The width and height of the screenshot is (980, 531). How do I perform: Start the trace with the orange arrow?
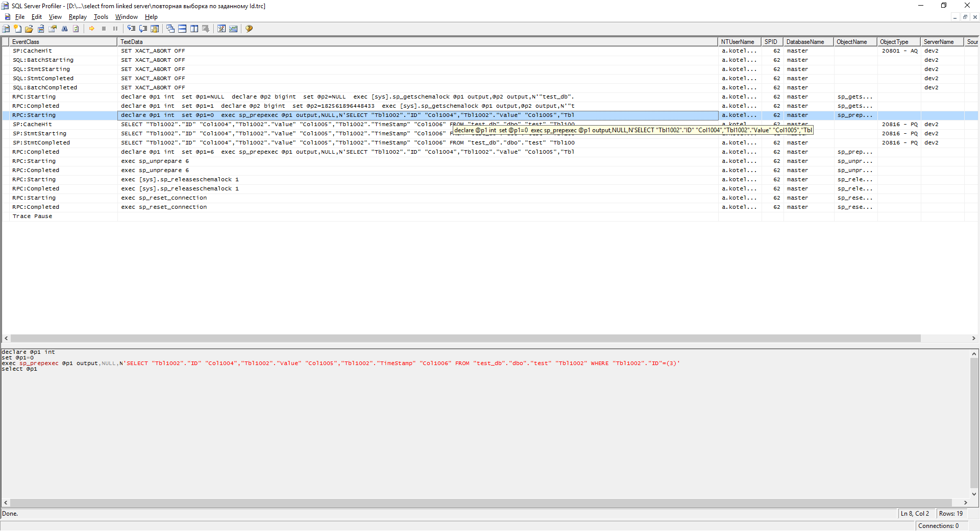tap(92, 29)
